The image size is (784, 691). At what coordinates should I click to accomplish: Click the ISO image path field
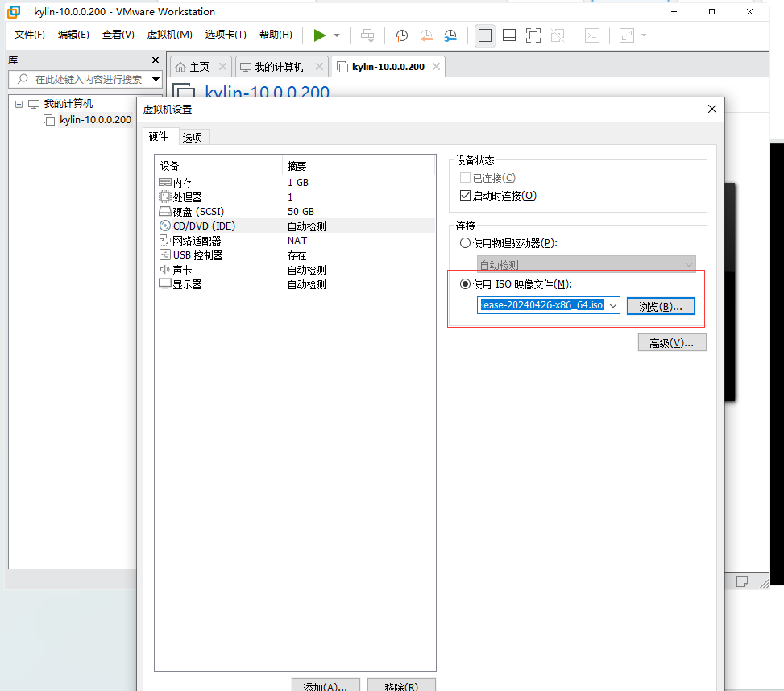[x=542, y=305]
